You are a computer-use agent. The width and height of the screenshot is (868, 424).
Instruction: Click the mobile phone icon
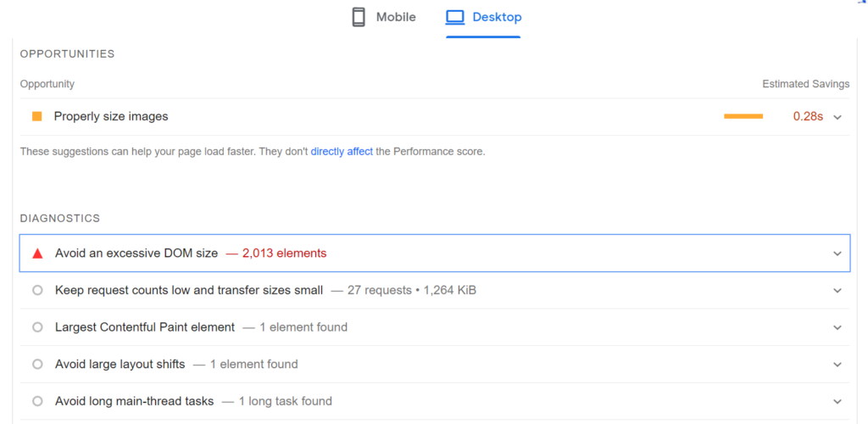359,17
